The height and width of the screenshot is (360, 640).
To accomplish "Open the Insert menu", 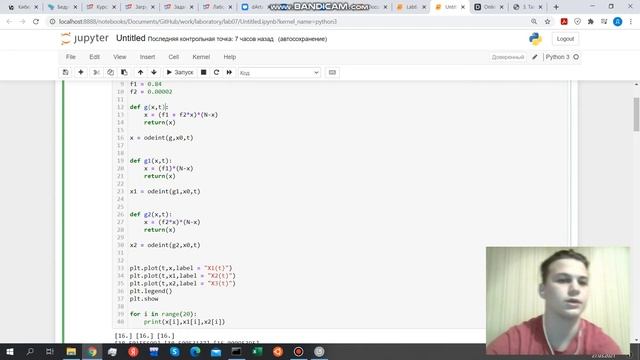I will [x=147, y=57].
